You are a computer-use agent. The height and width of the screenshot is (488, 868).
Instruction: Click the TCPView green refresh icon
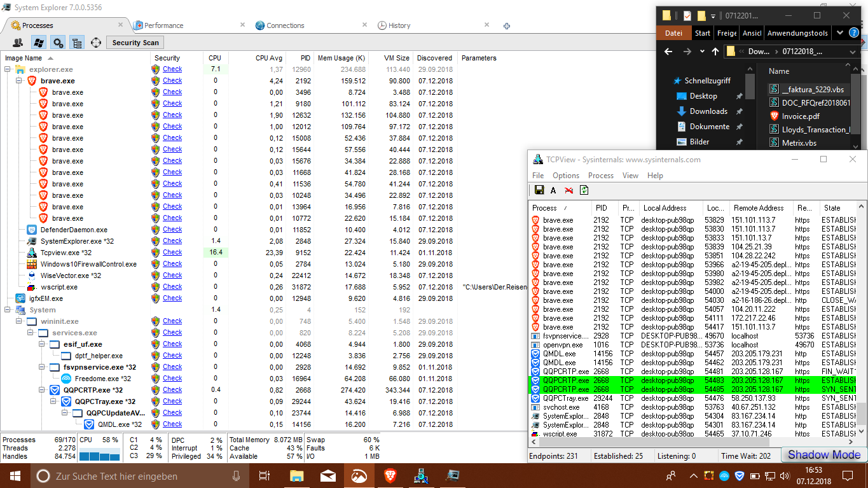point(584,190)
